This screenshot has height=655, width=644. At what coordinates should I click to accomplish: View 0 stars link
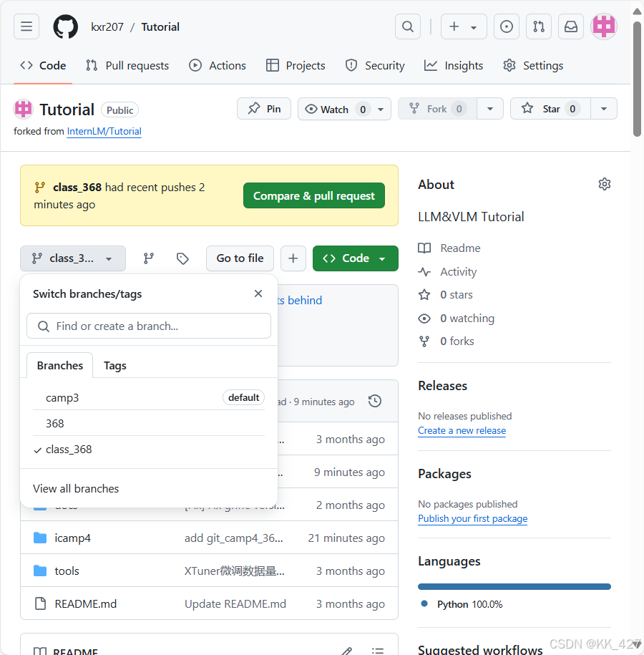tap(446, 295)
